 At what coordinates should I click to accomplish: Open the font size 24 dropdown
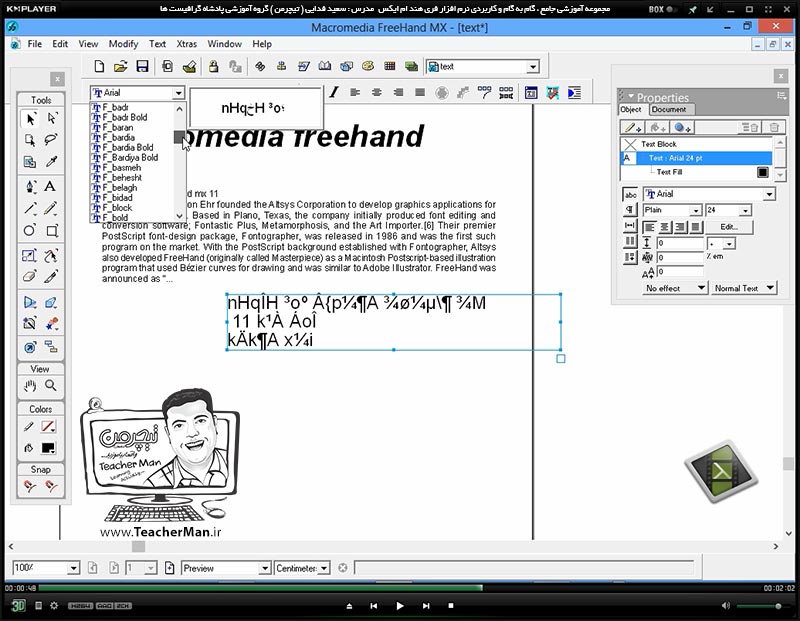coord(746,210)
